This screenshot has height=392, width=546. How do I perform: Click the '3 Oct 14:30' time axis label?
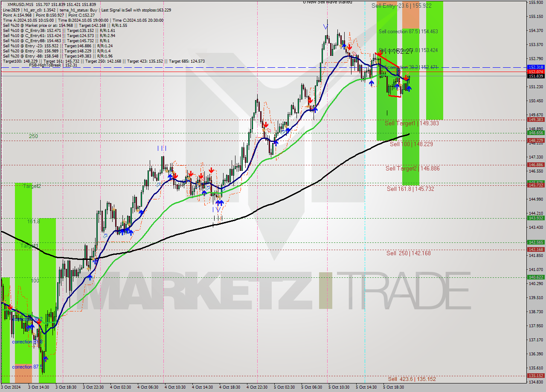(x=39, y=387)
